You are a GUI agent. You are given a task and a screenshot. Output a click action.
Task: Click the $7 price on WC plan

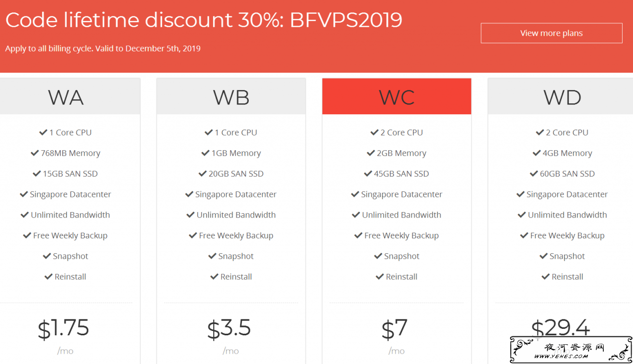[395, 328]
